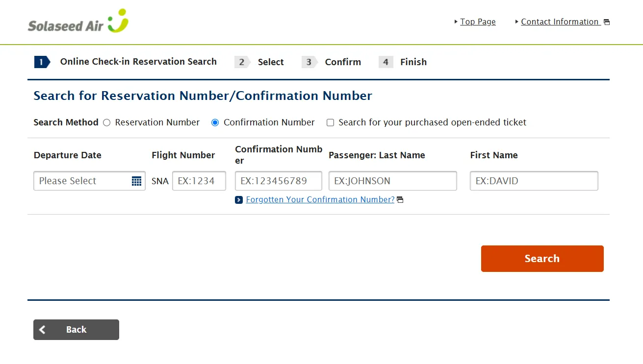This screenshot has height=364, width=643.
Task: Click the First Name input field
Action: coord(534,181)
